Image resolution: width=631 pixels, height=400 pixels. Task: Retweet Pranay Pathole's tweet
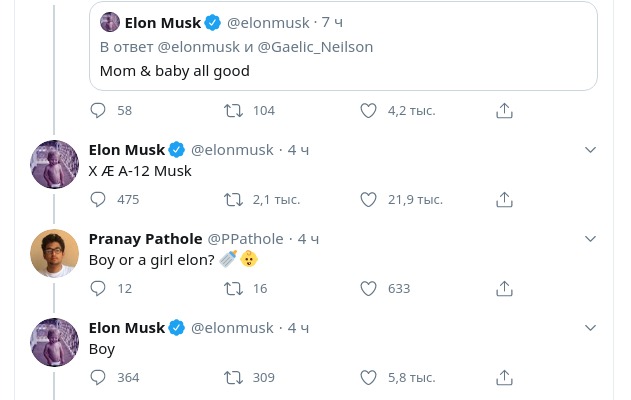pos(233,289)
